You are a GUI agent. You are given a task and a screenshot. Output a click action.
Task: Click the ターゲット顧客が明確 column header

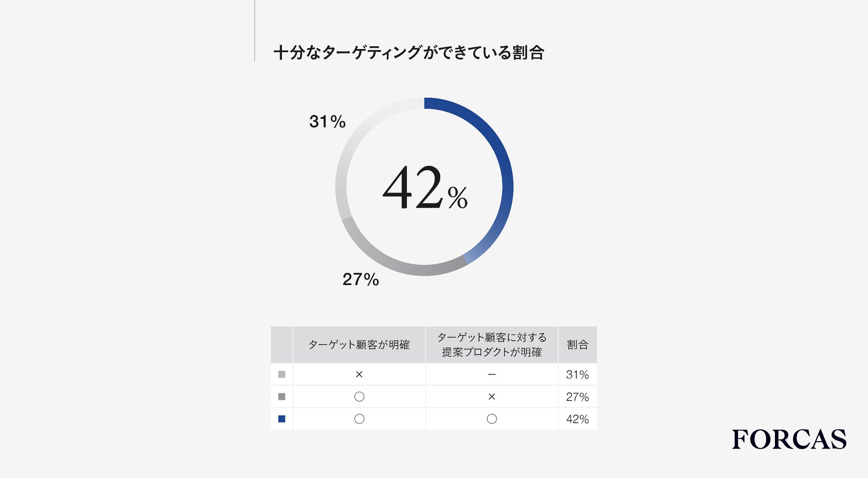coord(359,345)
